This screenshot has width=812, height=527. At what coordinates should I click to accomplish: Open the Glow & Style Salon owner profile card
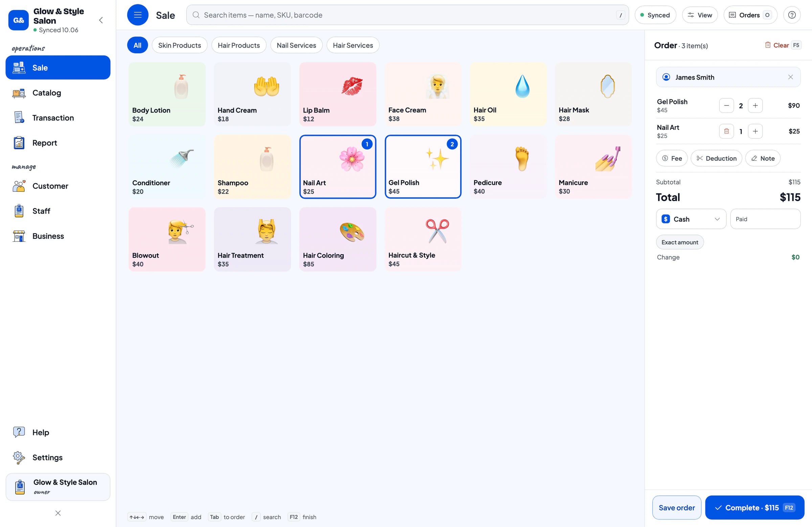[58, 486]
